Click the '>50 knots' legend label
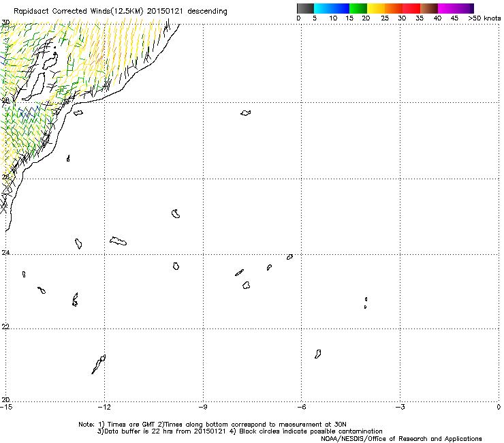This screenshot has width=504, height=443. tap(484, 18)
